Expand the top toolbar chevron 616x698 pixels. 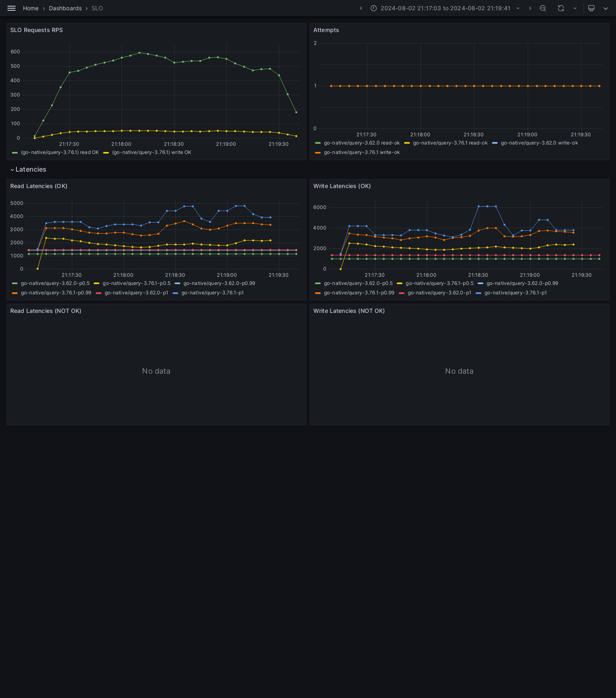tap(606, 8)
